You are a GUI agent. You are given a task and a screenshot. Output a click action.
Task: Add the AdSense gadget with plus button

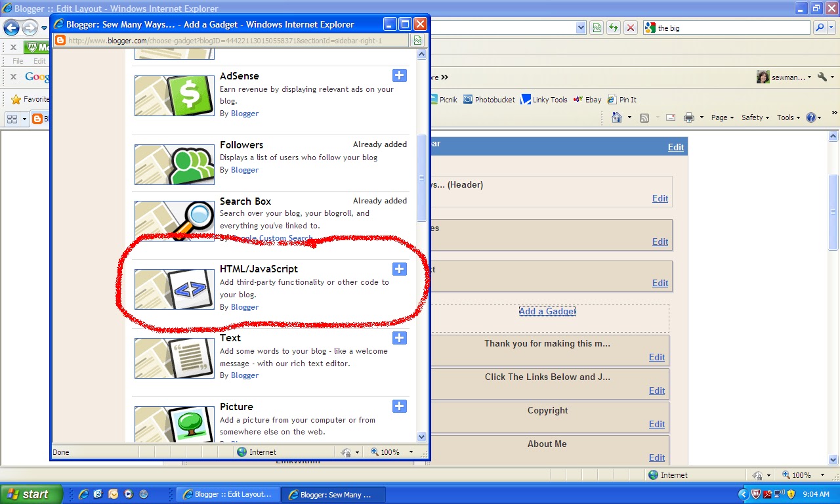[x=399, y=75]
